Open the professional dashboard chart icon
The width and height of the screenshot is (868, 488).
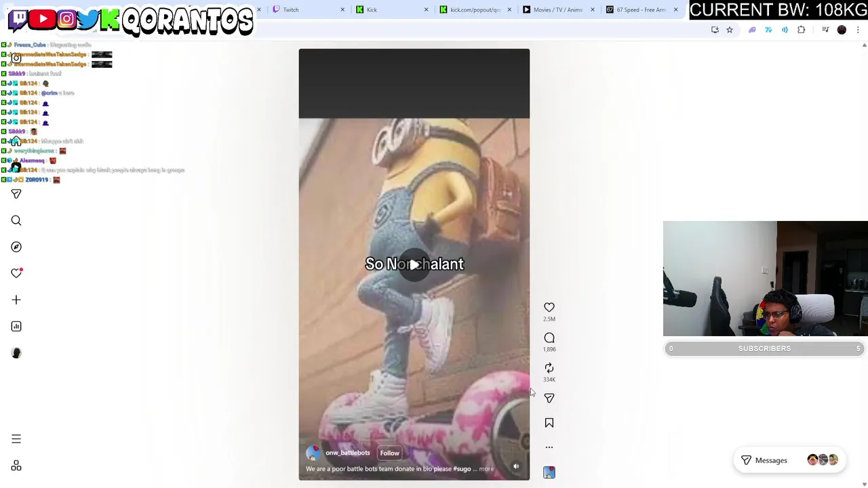pos(16,326)
